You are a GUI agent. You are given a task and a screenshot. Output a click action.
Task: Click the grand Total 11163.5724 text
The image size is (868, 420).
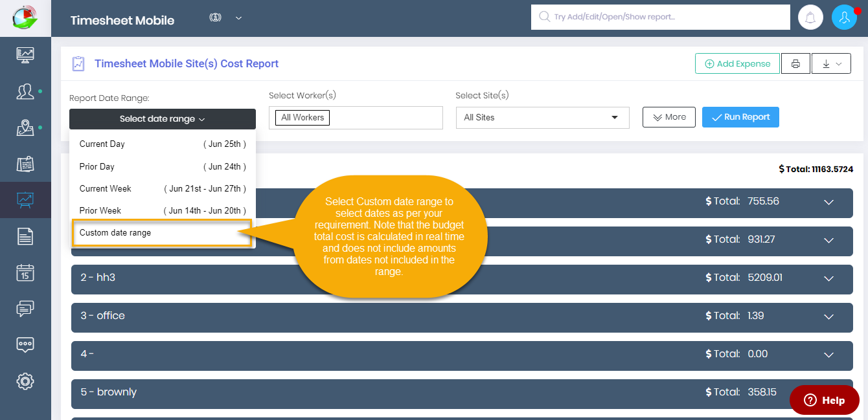(x=816, y=169)
